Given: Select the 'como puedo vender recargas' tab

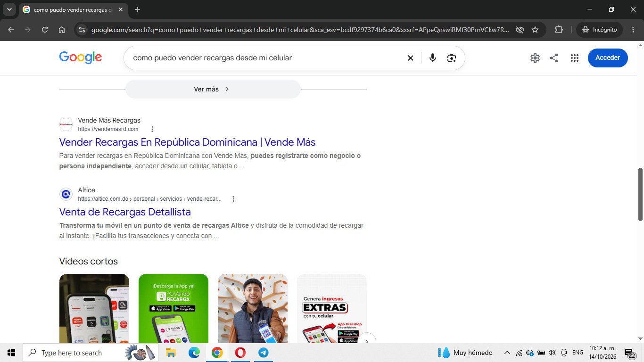Looking at the screenshot, I should [x=74, y=9].
